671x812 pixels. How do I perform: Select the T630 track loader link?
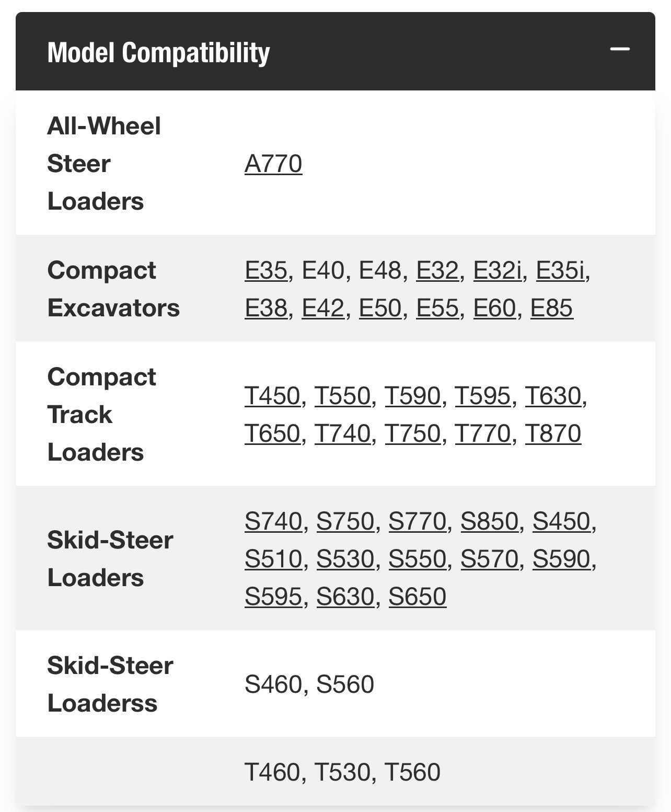tap(553, 396)
